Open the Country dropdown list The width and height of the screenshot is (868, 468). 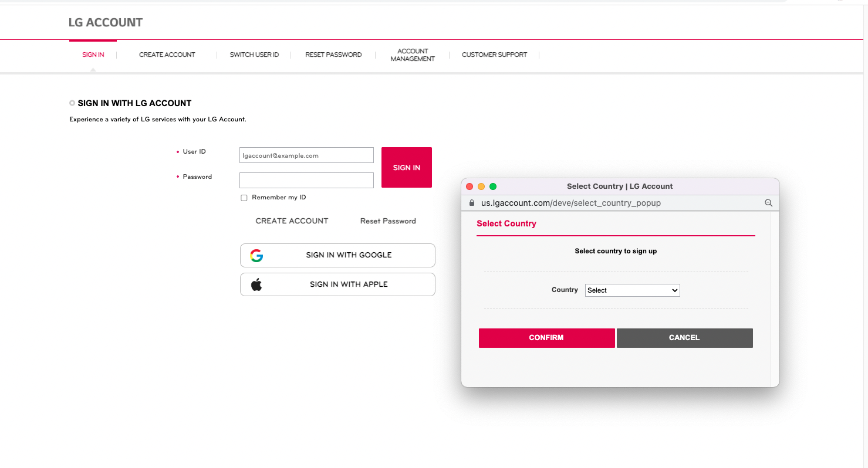coord(633,290)
